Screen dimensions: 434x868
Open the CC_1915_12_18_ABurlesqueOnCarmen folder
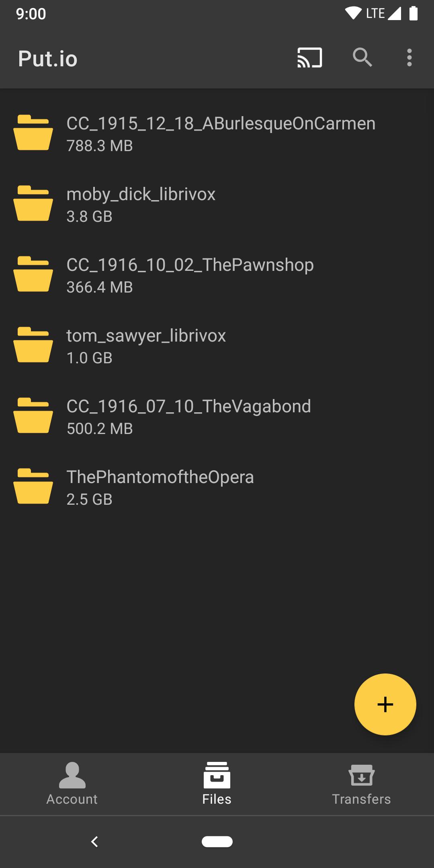coord(221,133)
